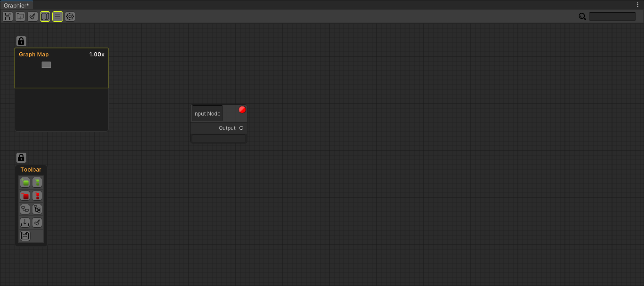Select the red remove-branch tool
Viewport: 644px width, 286px height.
click(x=37, y=196)
